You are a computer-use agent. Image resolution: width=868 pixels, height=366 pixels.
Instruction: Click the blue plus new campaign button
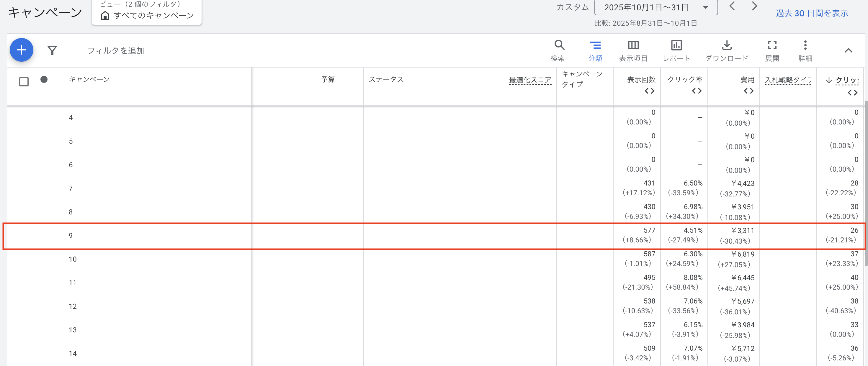point(21,50)
